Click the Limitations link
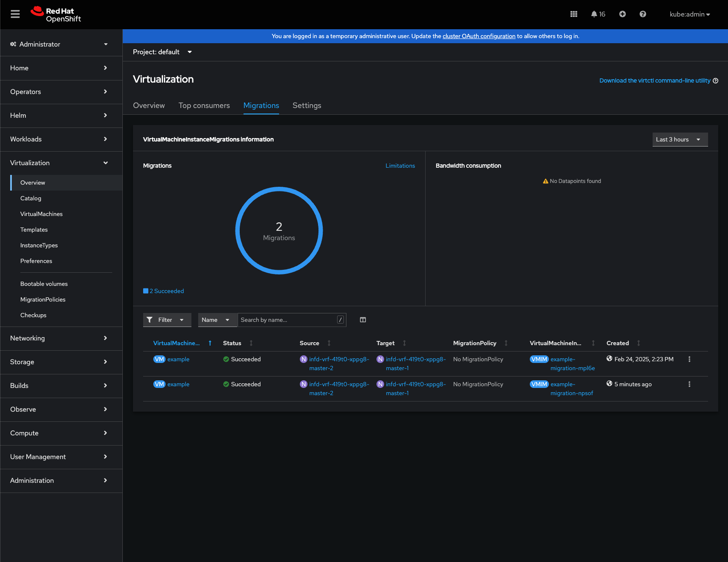The width and height of the screenshot is (728, 562). 400,166
